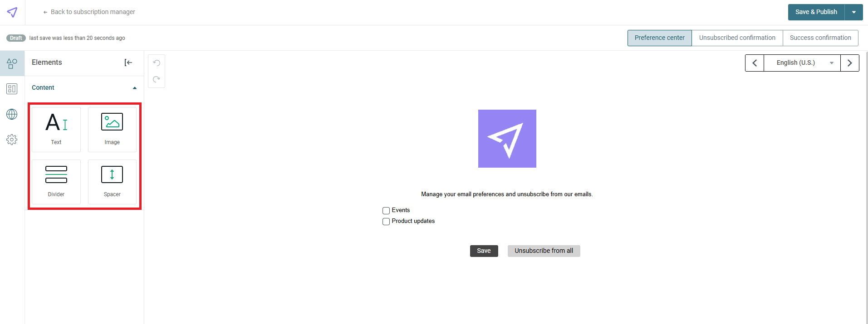Click the redo arrow
The image size is (868, 324).
[157, 79]
